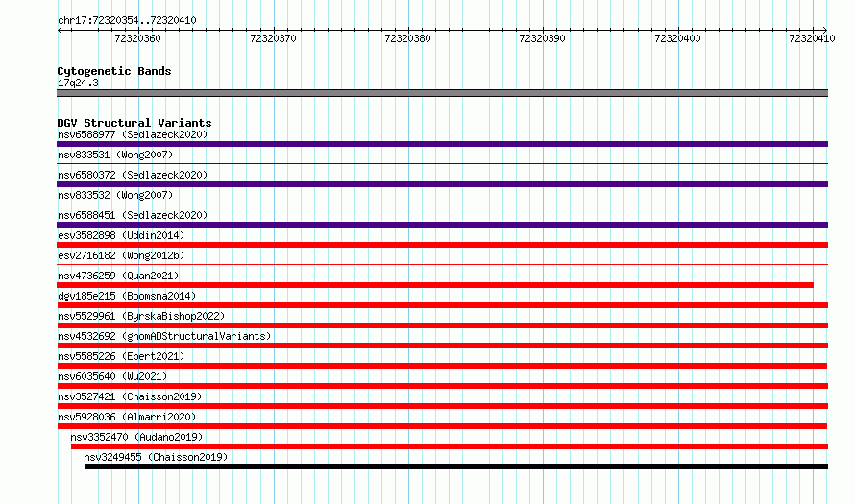Click ruler position 72320380
The height and width of the screenshot is (504, 855).
click(x=408, y=38)
